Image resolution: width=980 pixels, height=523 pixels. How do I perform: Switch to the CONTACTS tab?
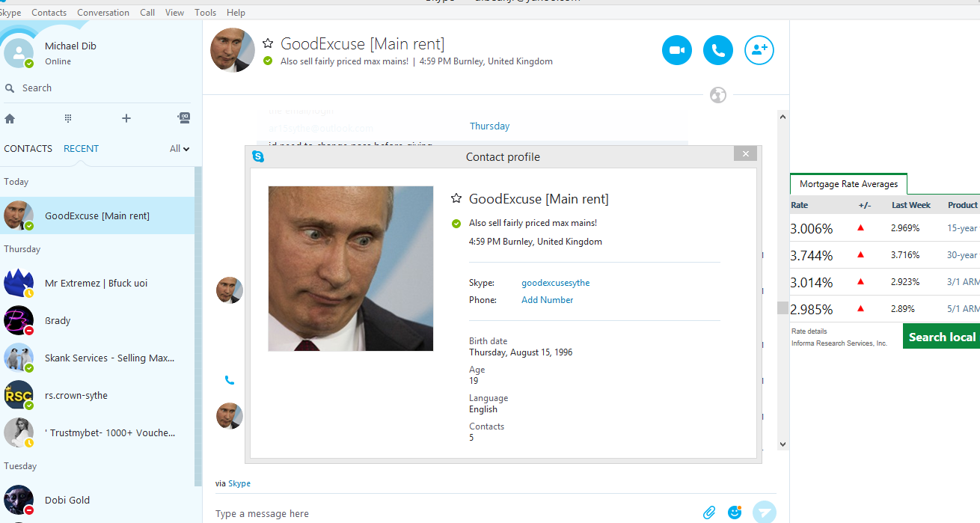[28, 149]
